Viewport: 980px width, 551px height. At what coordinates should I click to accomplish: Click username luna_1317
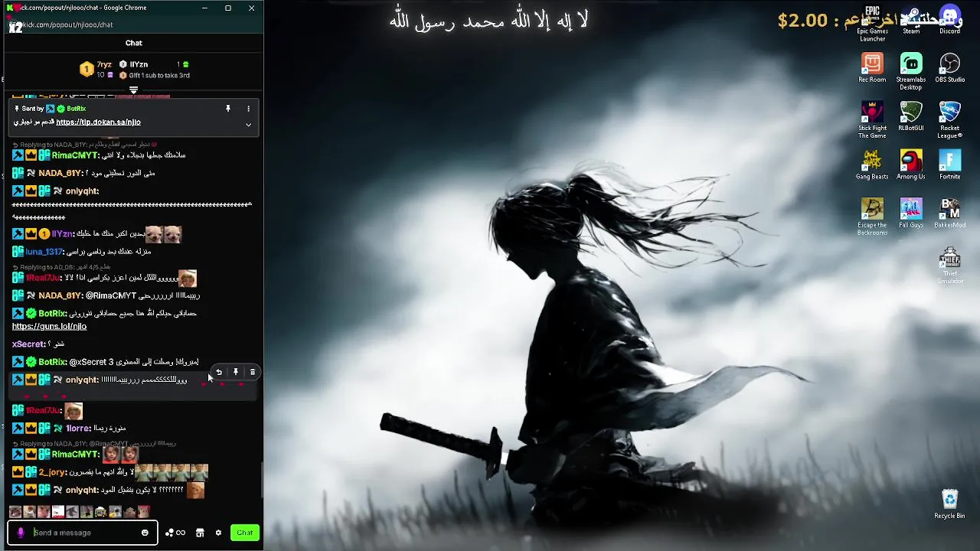click(x=44, y=252)
